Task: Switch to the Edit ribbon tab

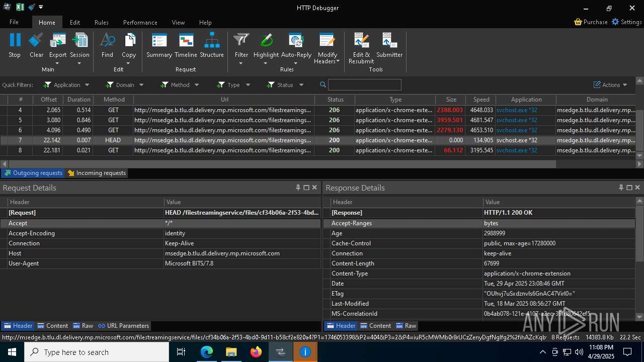Action: (x=75, y=22)
